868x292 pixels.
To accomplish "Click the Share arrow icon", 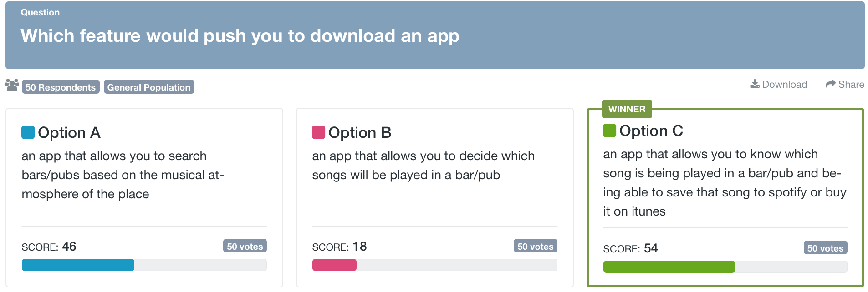I will 831,84.
